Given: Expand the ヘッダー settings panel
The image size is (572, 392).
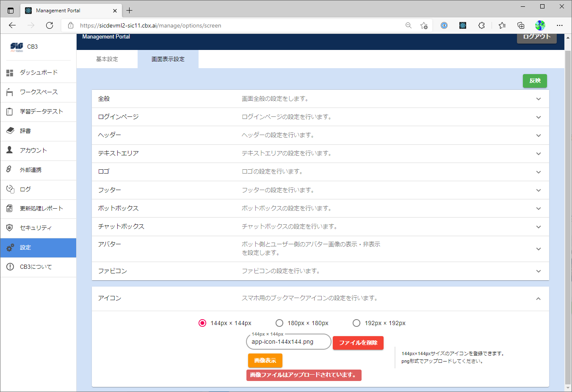Looking at the screenshot, I should (x=538, y=135).
